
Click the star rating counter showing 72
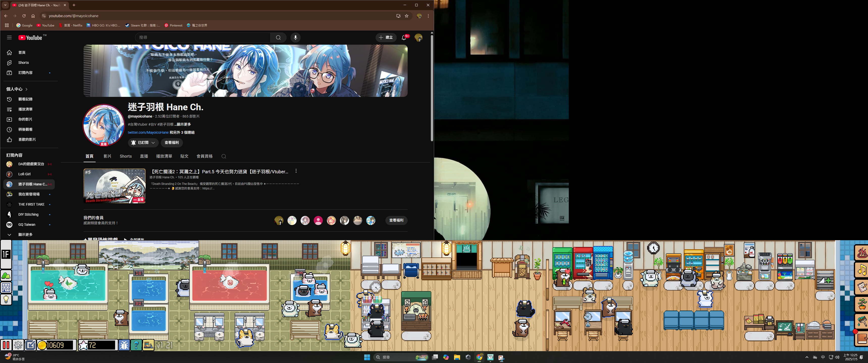(98, 345)
